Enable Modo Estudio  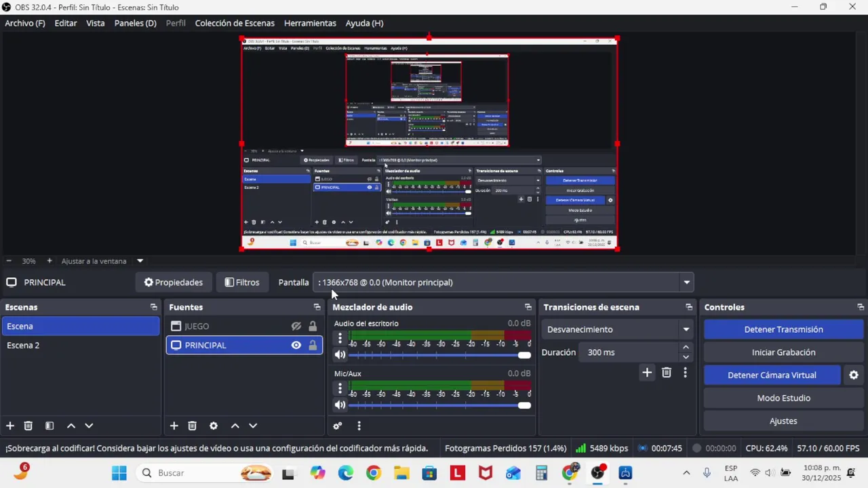click(x=783, y=398)
